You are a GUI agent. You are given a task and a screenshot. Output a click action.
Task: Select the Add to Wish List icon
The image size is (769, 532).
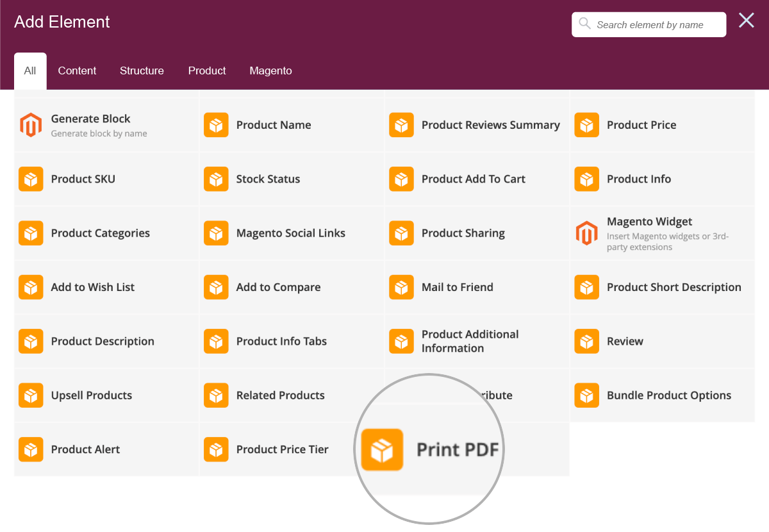[31, 287]
